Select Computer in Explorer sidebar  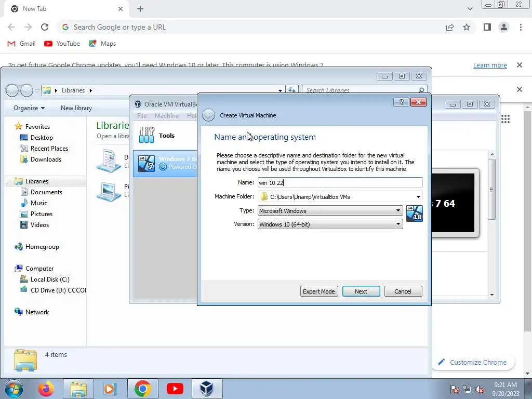click(39, 269)
